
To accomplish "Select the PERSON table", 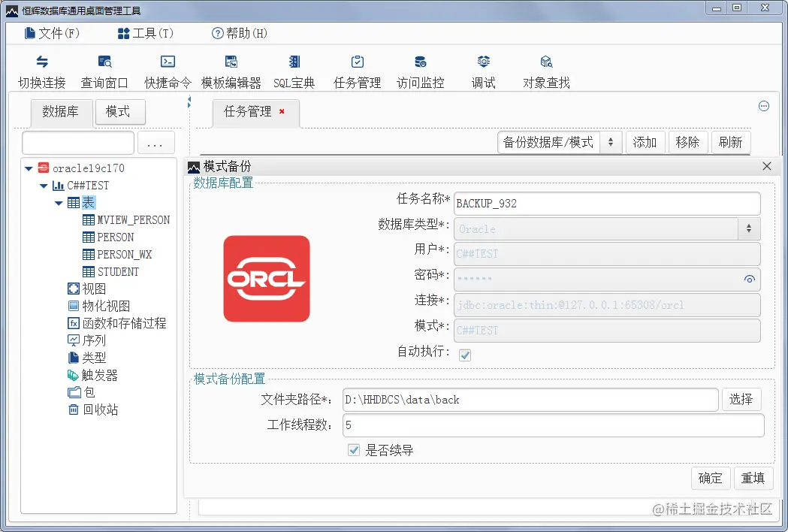I will (108, 237).
